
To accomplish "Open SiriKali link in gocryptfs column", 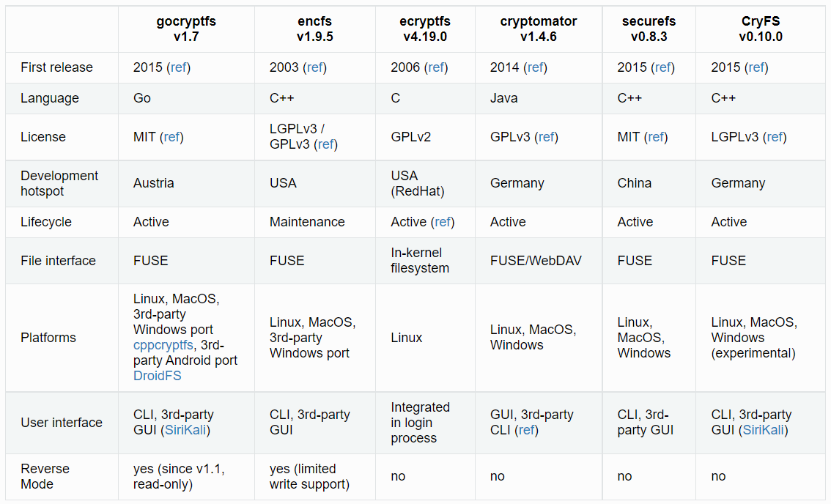I will click(x=186, y=430).
